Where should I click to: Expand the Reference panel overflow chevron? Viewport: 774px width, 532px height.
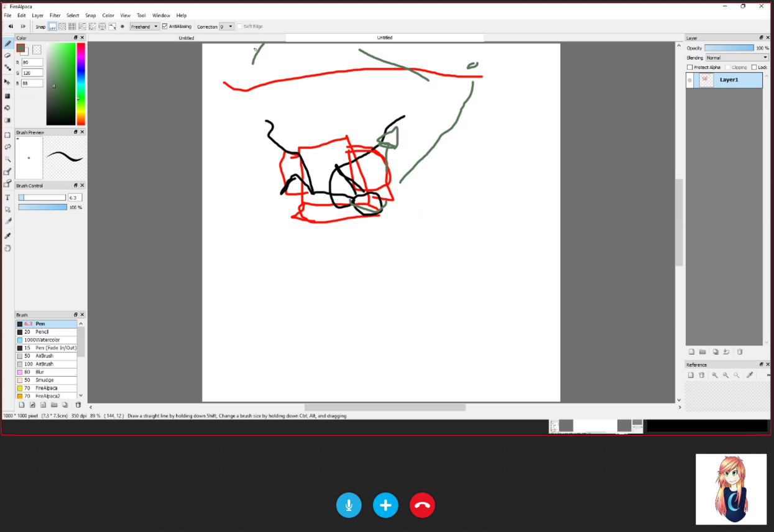[769, 375]
